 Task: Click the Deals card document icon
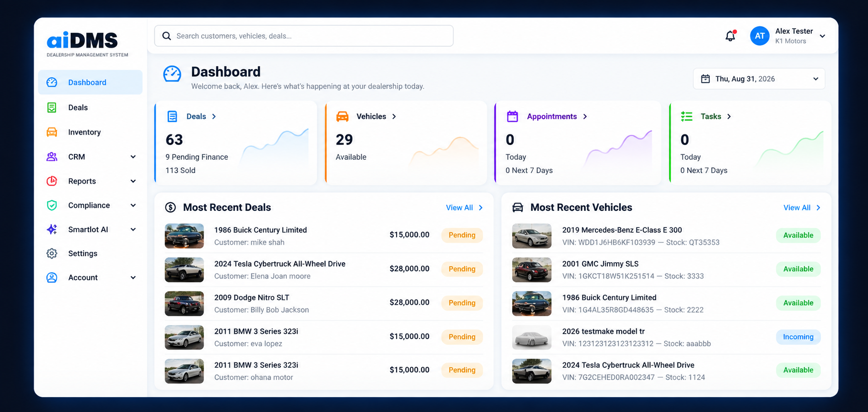(x=172, y=116)
